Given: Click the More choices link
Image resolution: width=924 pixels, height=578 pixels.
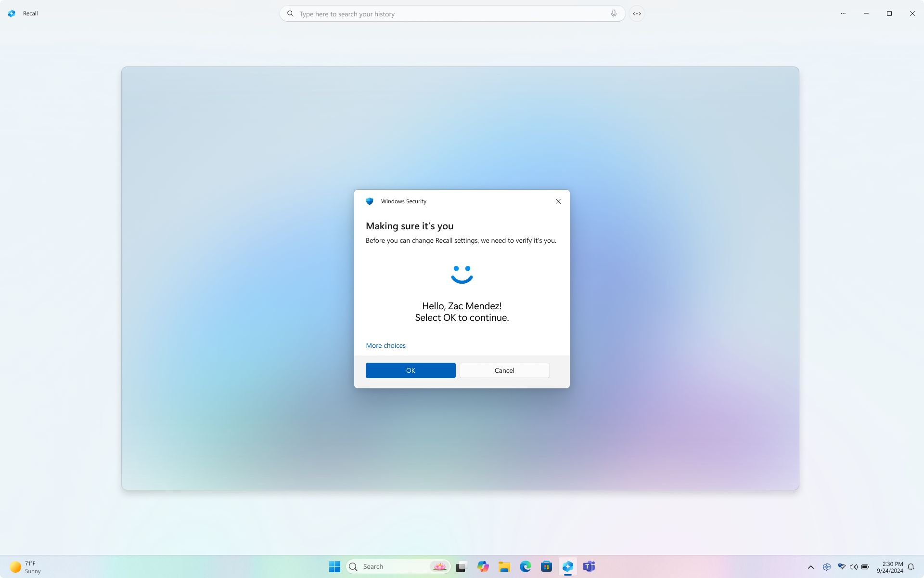Looking at the screenshot, I should 386,346.
